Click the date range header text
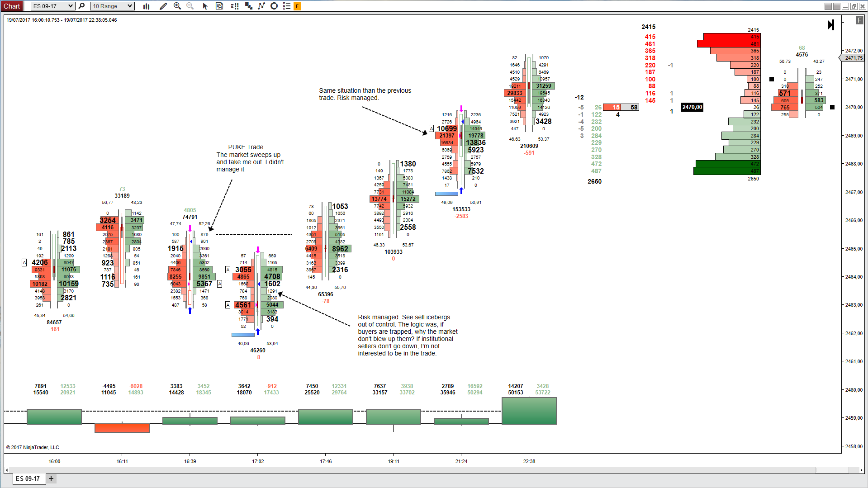The image size is (868, 488). point(62,20)
